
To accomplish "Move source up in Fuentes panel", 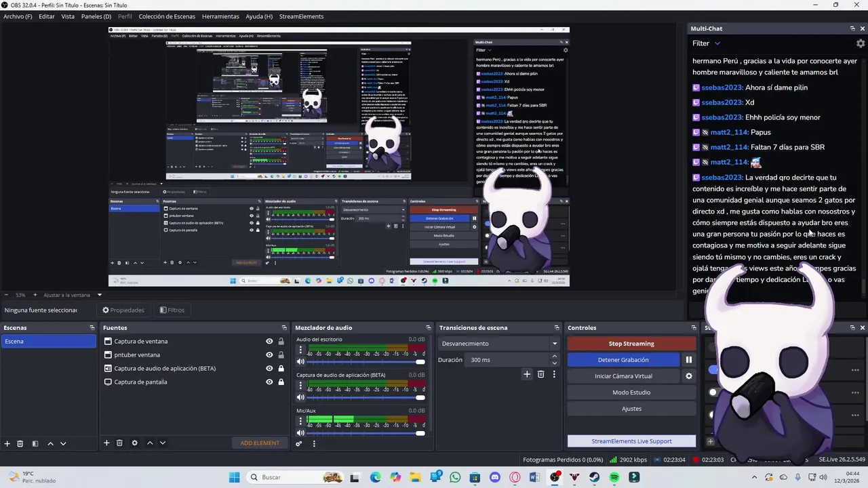I will coord(150,443).
